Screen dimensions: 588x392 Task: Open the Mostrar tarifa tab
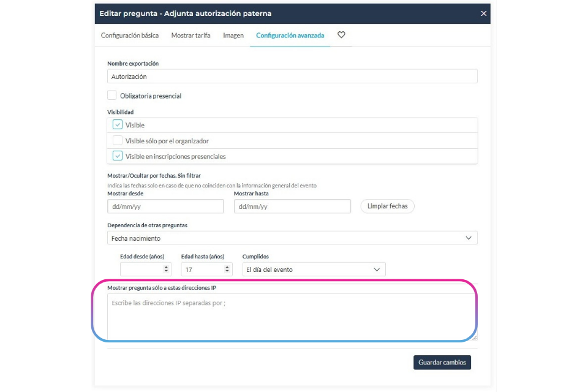point(190,36)
